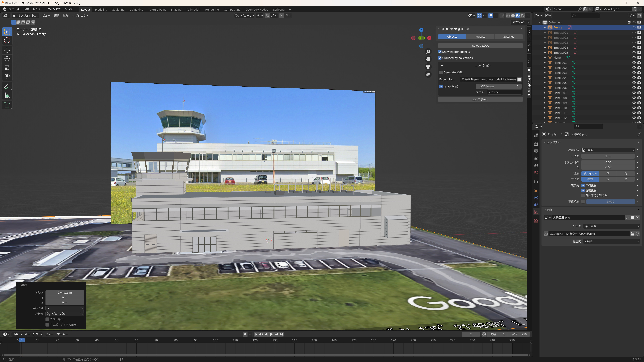644x362 pixels.
Task: Hide Plane.003 in viewport via eye icon
Action: [634, 73]
